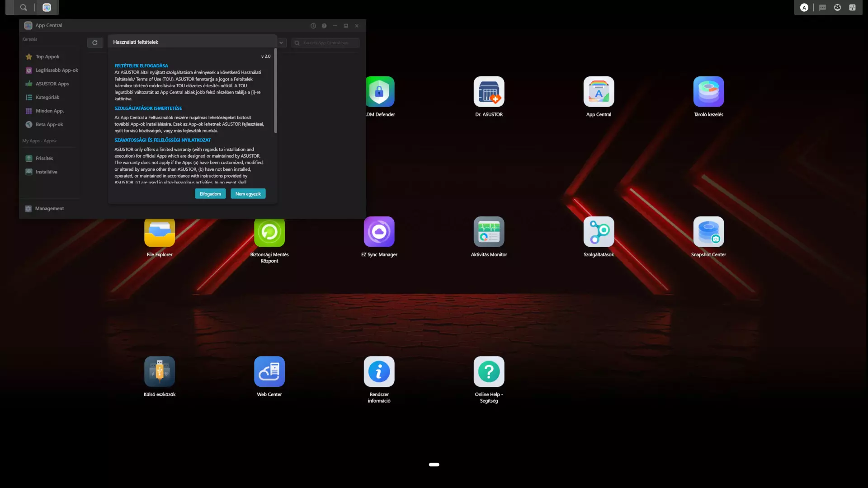868x488 pixels.
Task: Expand the dropdown arrow beside the search box
Action: [x=281, y=43]
